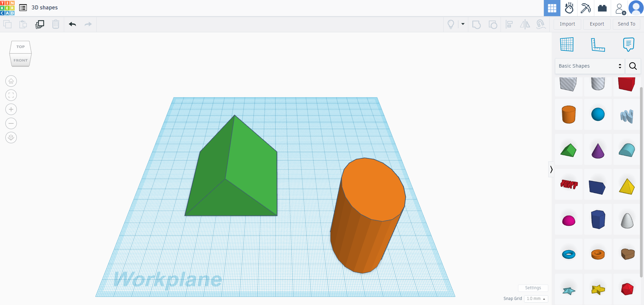Click the Undo arrow

[72, 24]
